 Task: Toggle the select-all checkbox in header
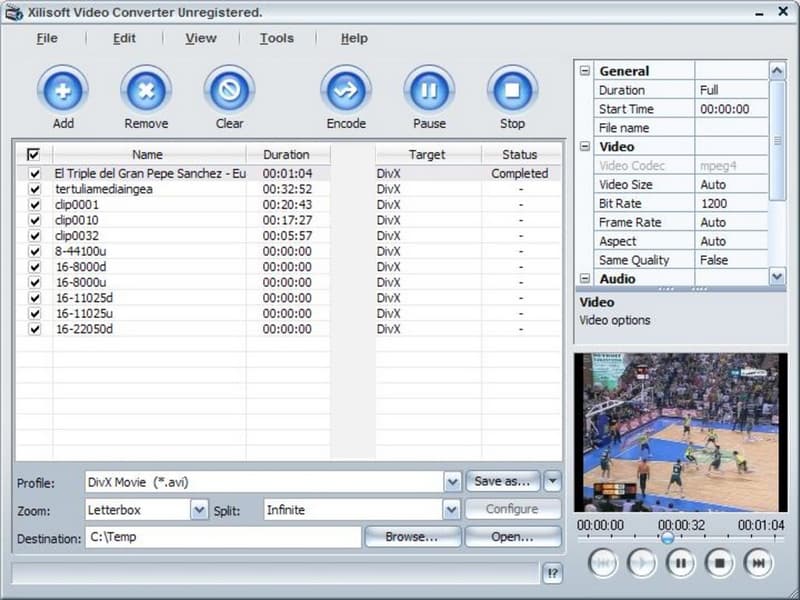pyautogui.click(x=34, y=155)
